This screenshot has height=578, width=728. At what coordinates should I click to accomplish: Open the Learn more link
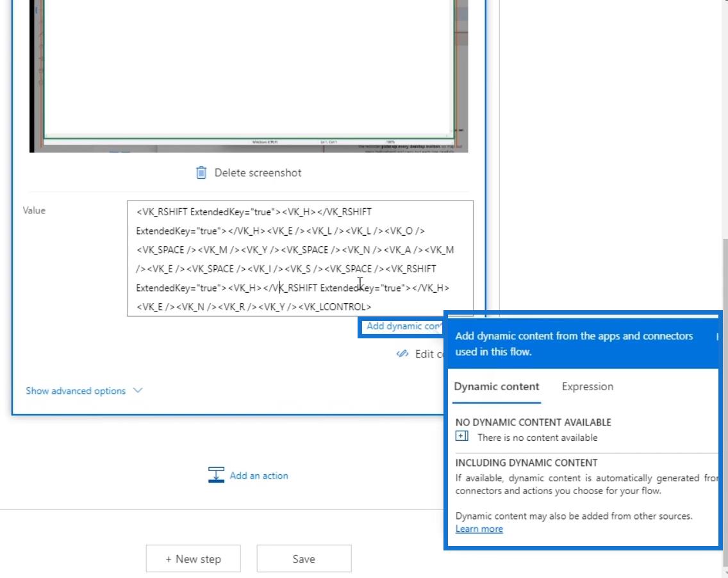click(x=479, y=529)
